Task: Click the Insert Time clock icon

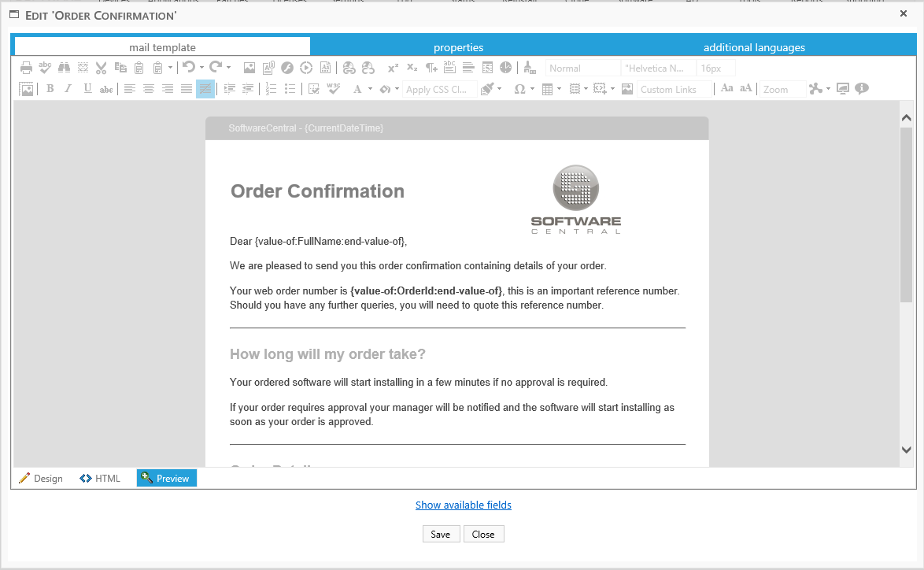Action: coord(505,68)
